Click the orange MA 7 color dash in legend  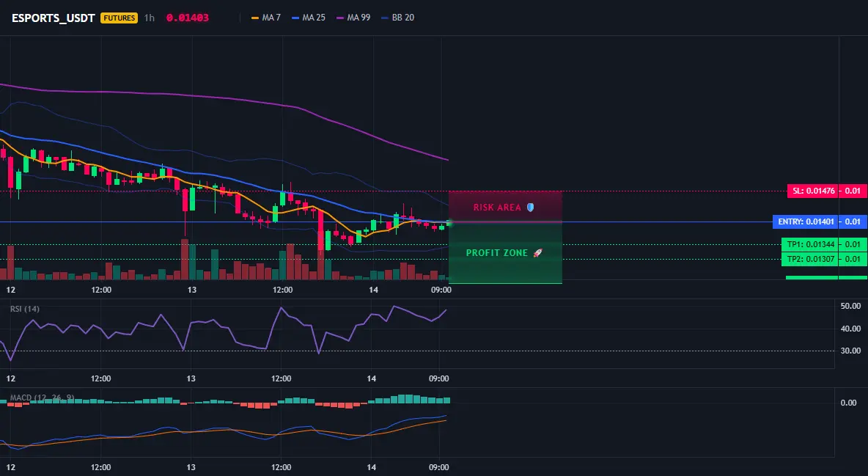pyautogui.click(x=255, y=18)
